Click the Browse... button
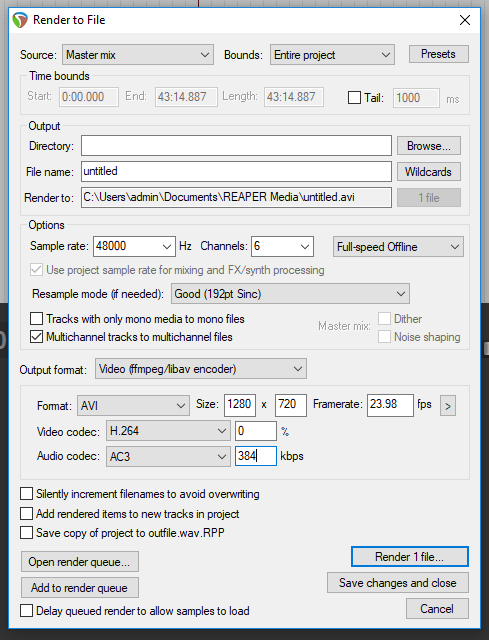Image resolution: width=489 pixels, height=640 pixels. [x=429, y=146]
